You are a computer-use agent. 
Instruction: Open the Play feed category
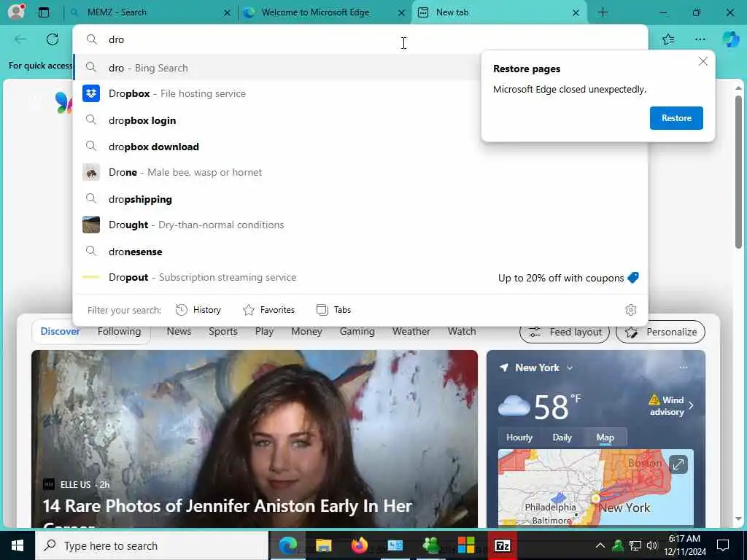tap(264, 332)
